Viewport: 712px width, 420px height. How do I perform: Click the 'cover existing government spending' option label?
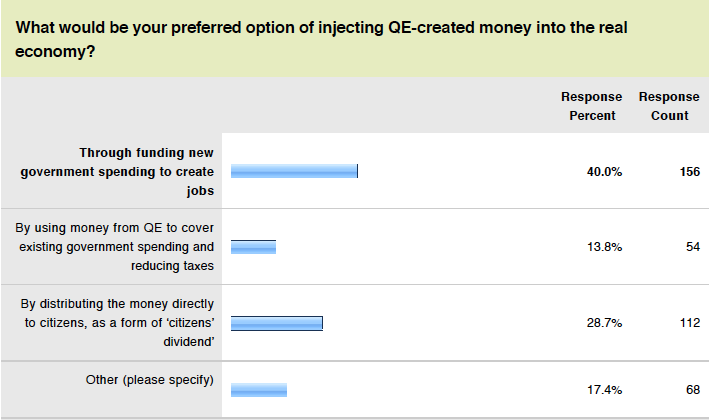pos(114,247)
